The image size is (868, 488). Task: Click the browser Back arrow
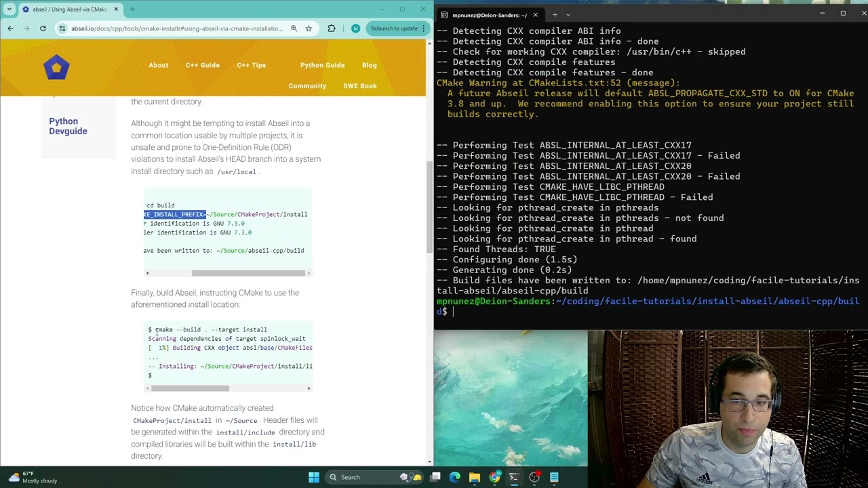(x=10, y=28)
